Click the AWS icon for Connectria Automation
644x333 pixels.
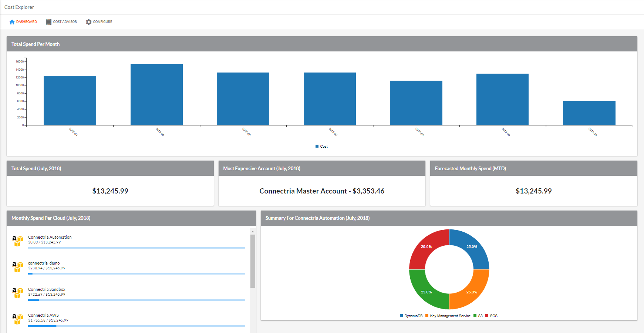pyautogui.click(x=17, y=241)
